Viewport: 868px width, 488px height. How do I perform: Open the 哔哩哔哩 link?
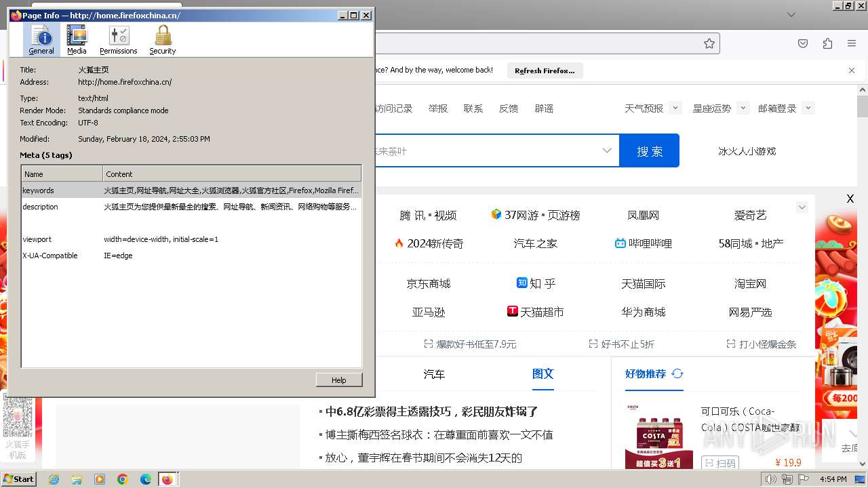tap(644, 243)
